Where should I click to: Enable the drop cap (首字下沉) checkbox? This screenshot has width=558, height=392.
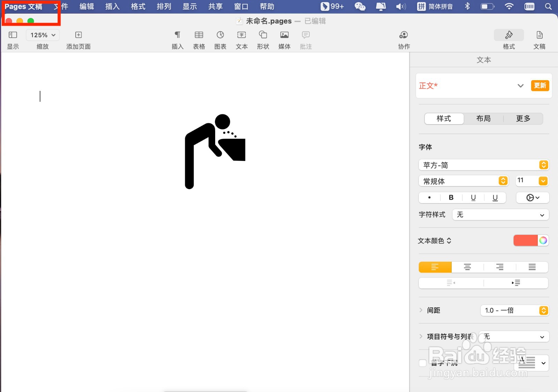[x=423, y=363]
